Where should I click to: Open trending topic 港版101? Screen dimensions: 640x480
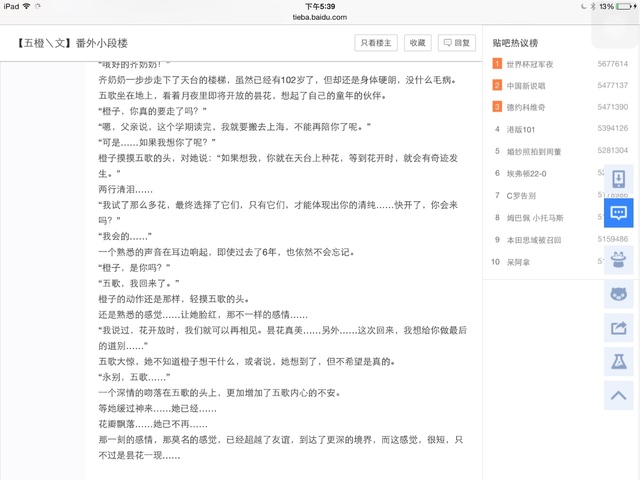pos(522,129)
